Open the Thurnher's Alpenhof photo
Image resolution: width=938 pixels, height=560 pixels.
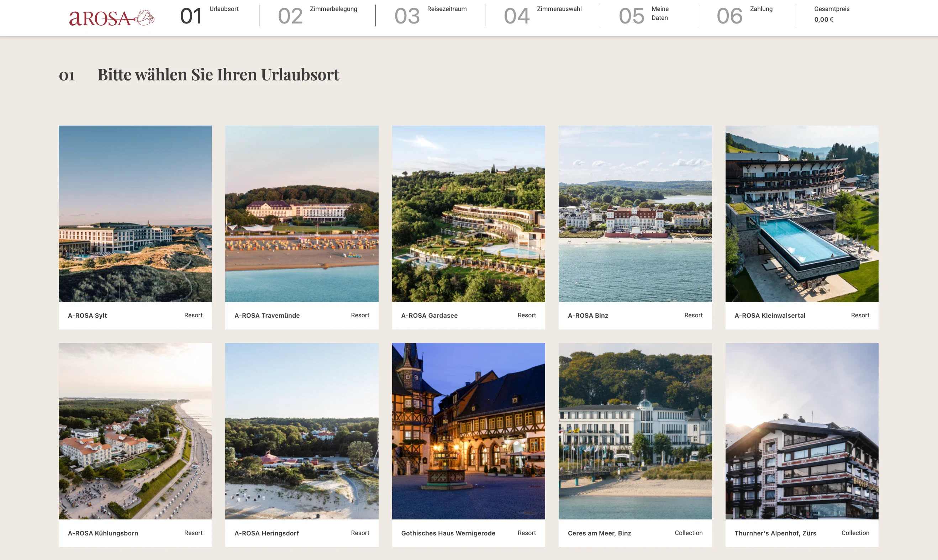pos(802,431)
